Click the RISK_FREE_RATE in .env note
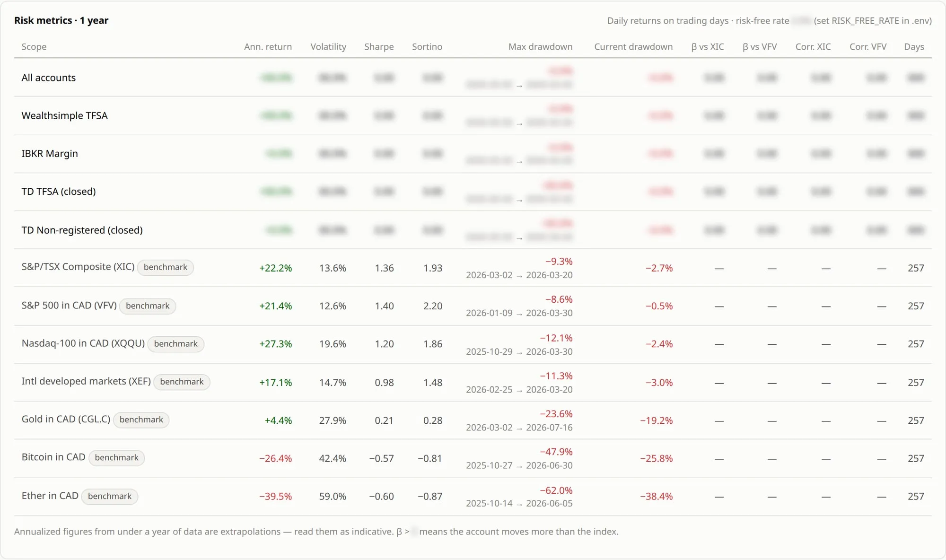 click(873, 21)
